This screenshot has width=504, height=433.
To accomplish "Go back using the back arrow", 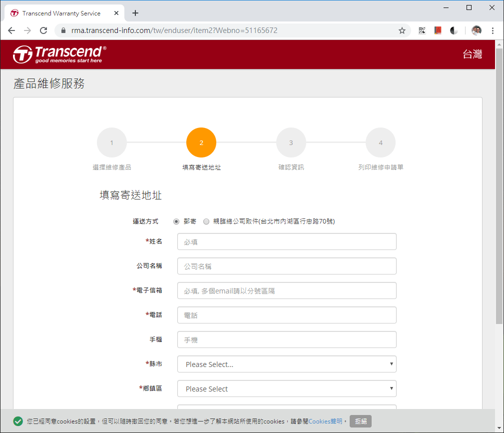I will coord(11,30).
